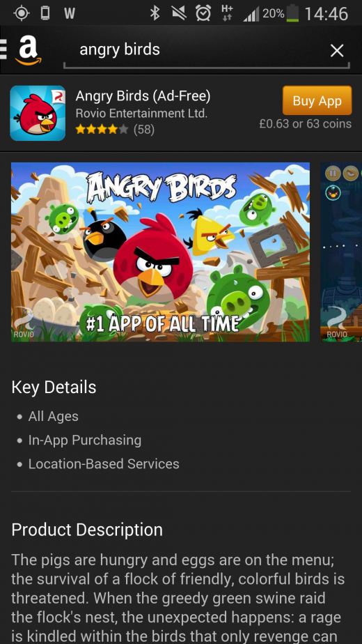Image resolution: width=362 pixels, height=644 pixels.
Task: Tap the £0.63 or 63 coins price
Action: [x=306, y=123]
